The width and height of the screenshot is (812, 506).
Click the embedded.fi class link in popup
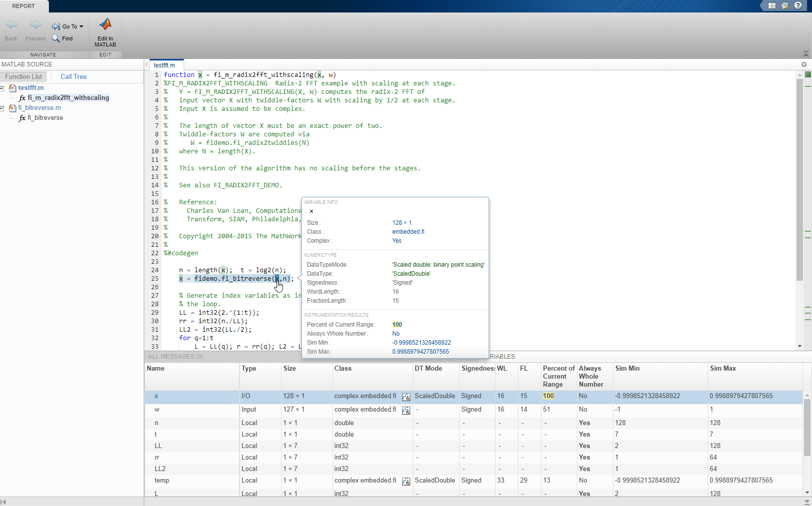(x=408, y=232)
